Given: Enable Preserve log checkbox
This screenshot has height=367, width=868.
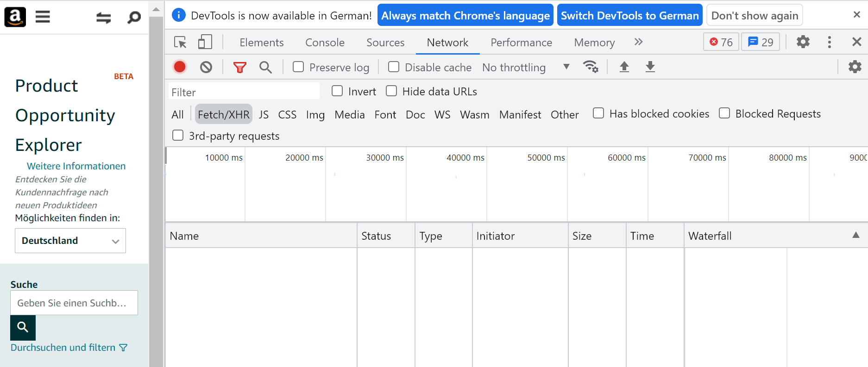Looking at the screenshot, I should [x=298, y=67].
